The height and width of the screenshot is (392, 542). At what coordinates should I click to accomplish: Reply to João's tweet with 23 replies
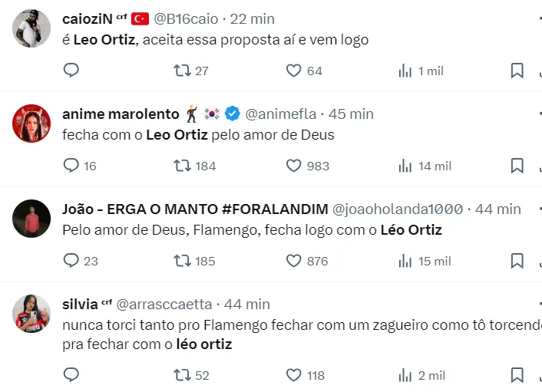pos(71,261)
